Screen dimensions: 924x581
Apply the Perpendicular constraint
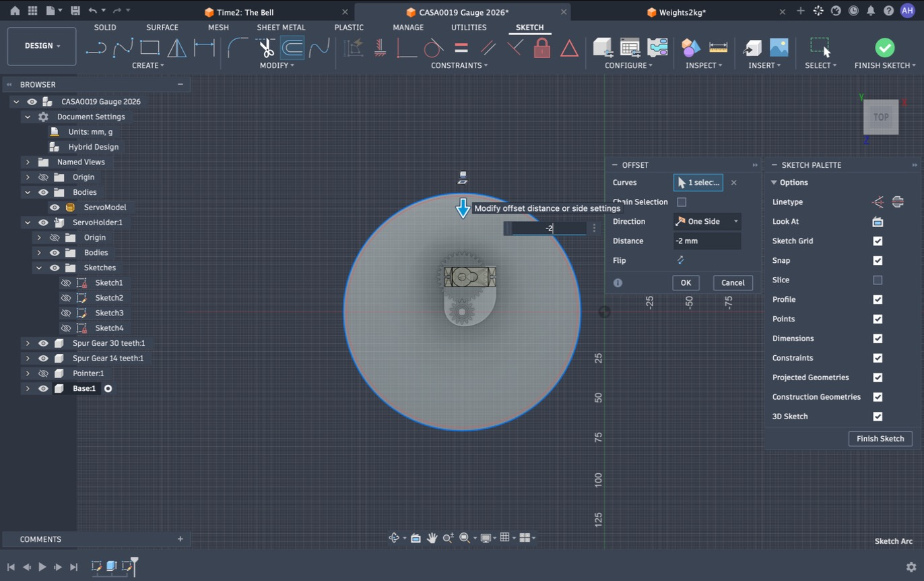(515, 48)
